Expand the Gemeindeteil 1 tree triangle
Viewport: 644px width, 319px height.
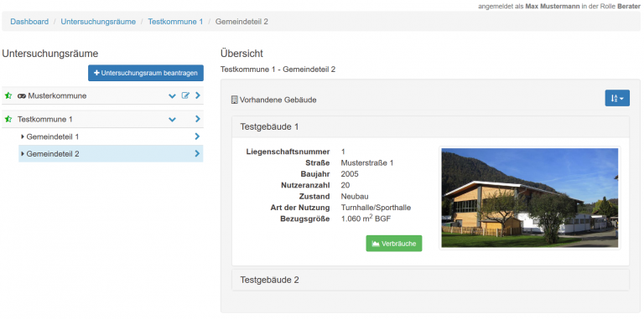pyautogui.click(x=23, y=136)
